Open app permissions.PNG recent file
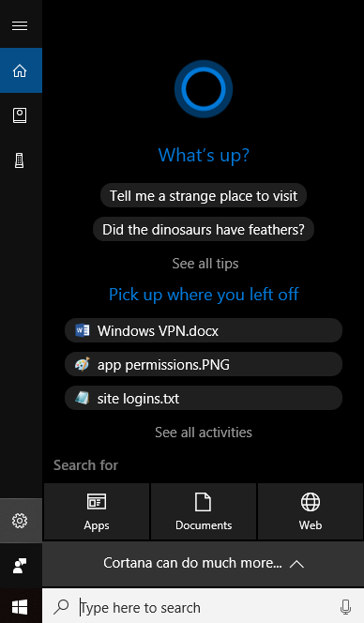The width and height of the screenshot is (364, 623). pos(204,364)
